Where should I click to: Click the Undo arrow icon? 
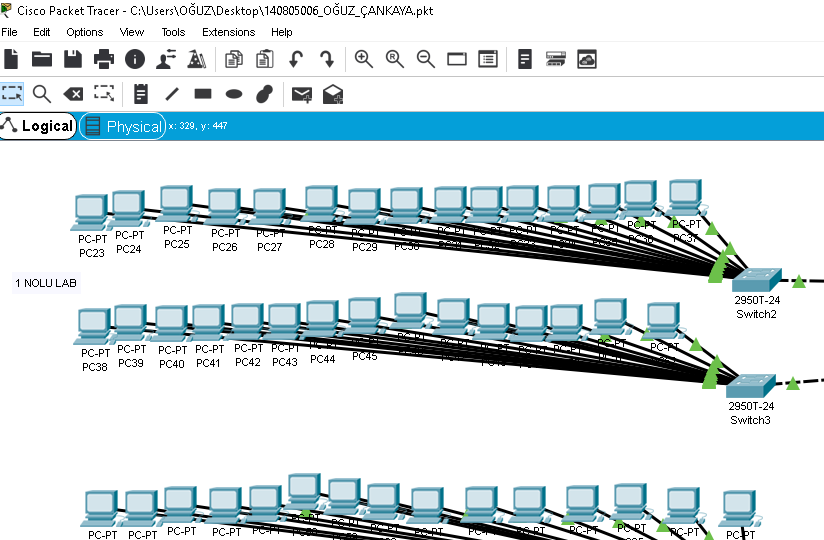click(296, 59)
